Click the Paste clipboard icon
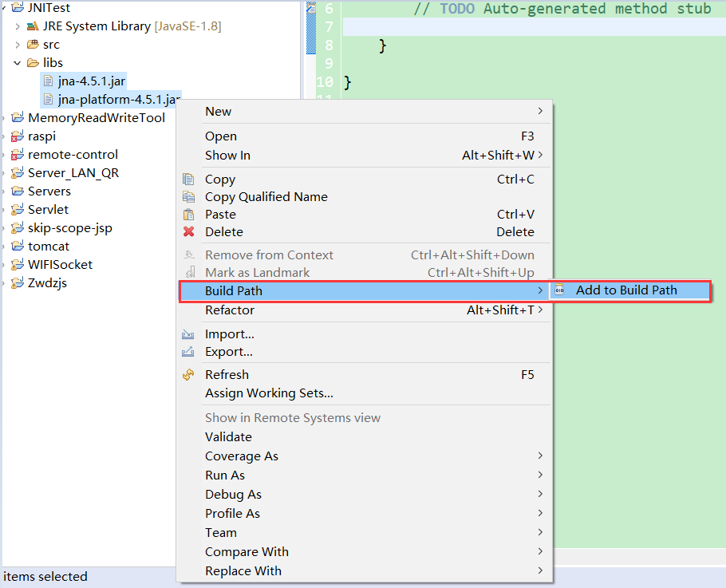Image resolution: width=726 pixels, height=588 pixels. 188,215
